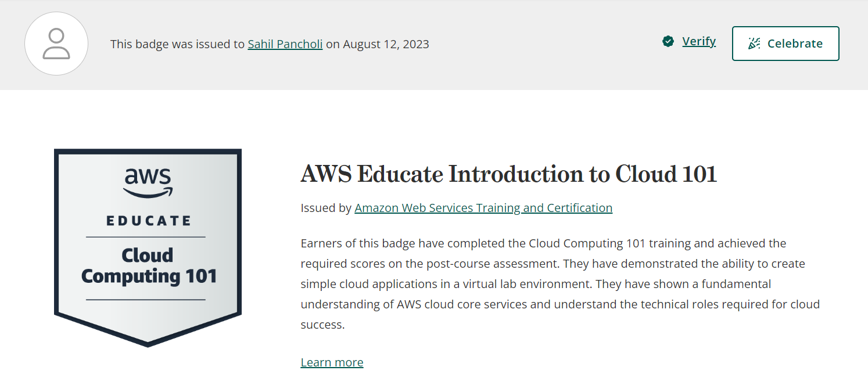This screenshot has width=868, height=374.
Task: Open the Sahil Pancholi profile link
Action: 285,44
